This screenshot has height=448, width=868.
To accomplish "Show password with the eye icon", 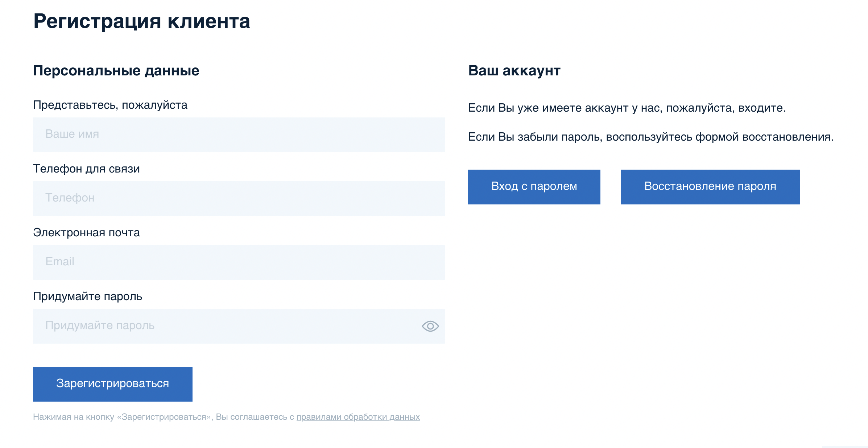I will (430, 326).
